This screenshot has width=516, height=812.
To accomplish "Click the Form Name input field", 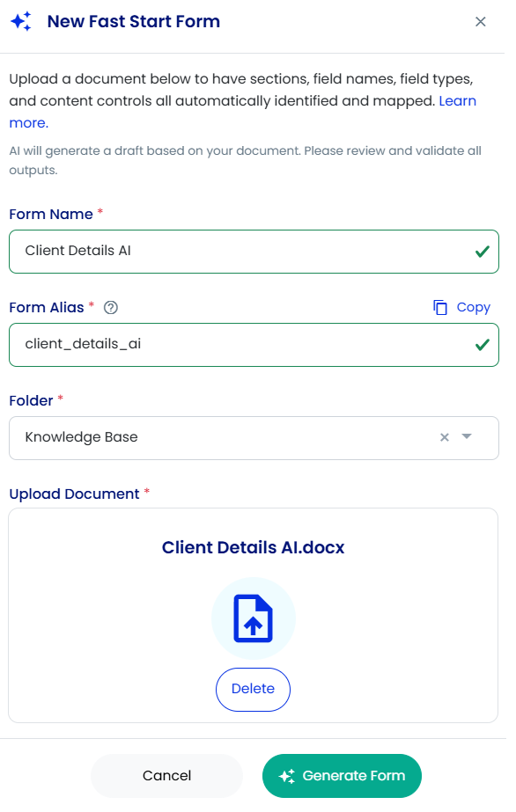I will (254, 251).
